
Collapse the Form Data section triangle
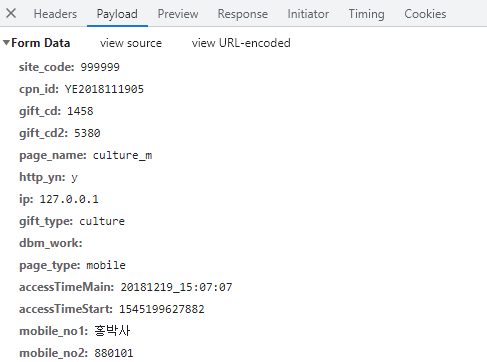[x=6, y=43]
